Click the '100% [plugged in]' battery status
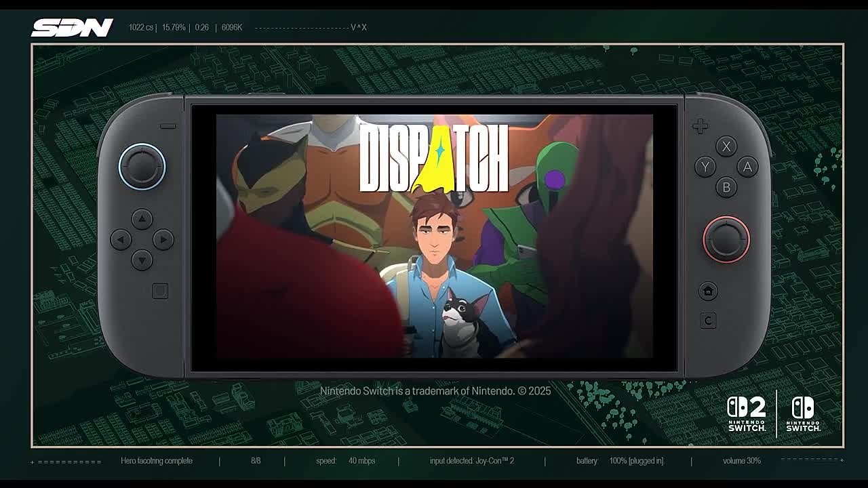868x488 pixels. pyautogui.click(x=636, y=461)
